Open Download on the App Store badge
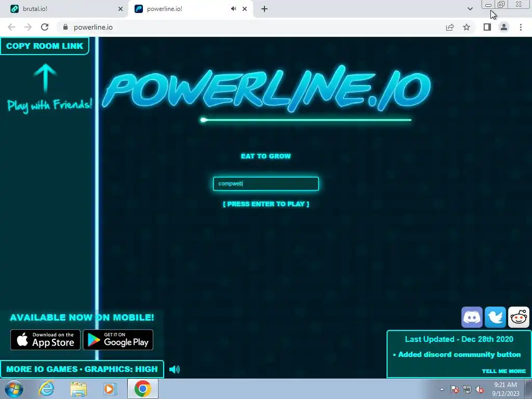The height and width of the screenshot is (399, 532). (x=46, y=340)
